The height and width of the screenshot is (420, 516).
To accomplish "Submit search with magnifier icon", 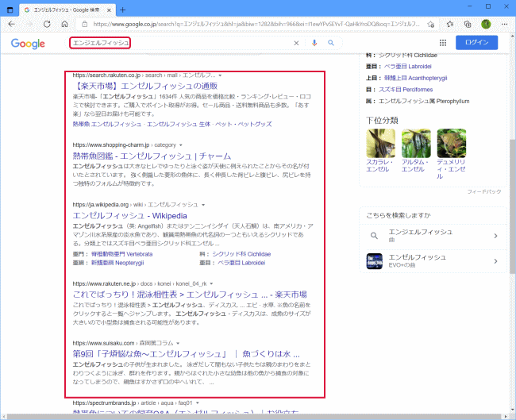I will tap(331, 43).
